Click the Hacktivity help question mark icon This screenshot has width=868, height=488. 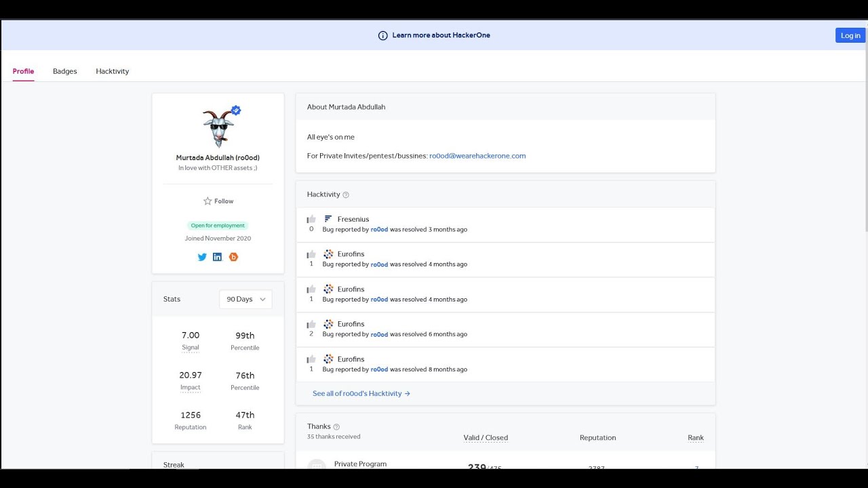point(346,195)
